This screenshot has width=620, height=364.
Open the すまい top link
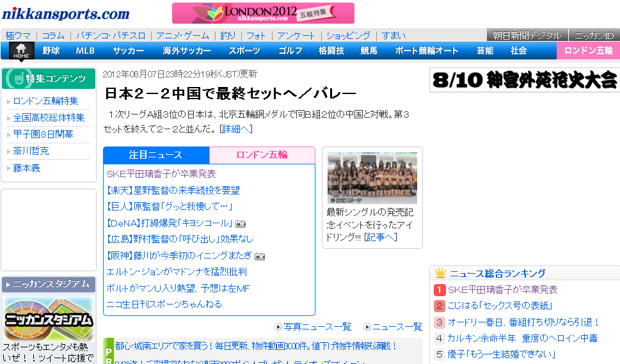coord(393,36)
